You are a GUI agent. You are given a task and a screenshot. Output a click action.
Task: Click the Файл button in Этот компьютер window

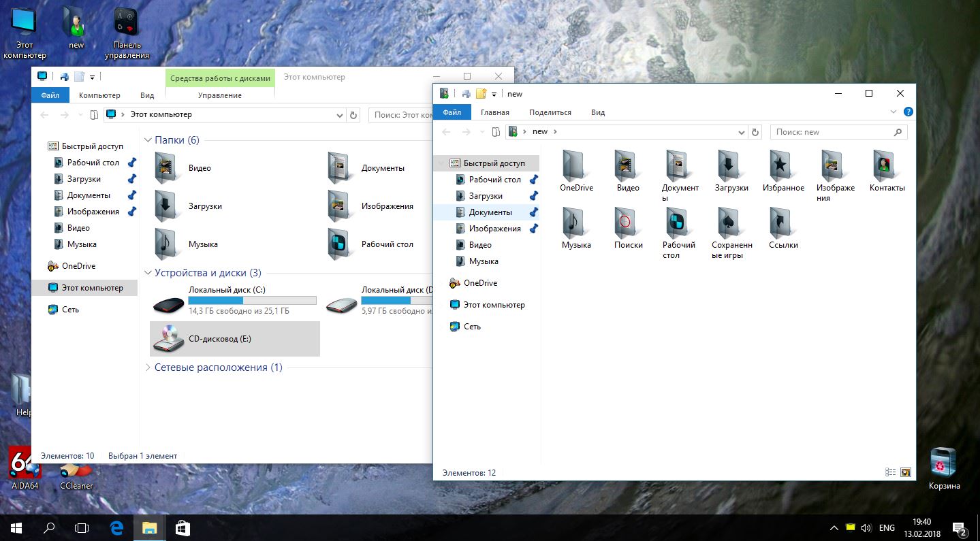[50, 95]
